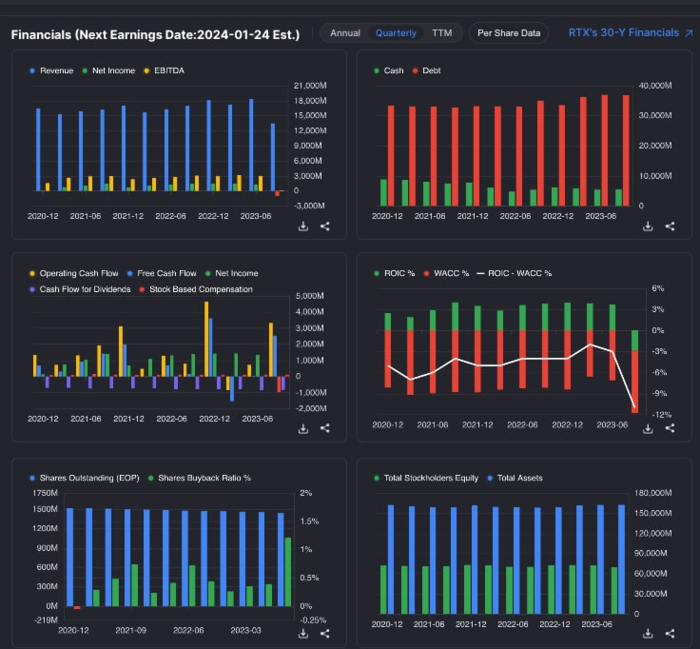This screenshot has height=649, width=700.
Task: Download the Revenue and Net Income chart
Action: point(303,226)
